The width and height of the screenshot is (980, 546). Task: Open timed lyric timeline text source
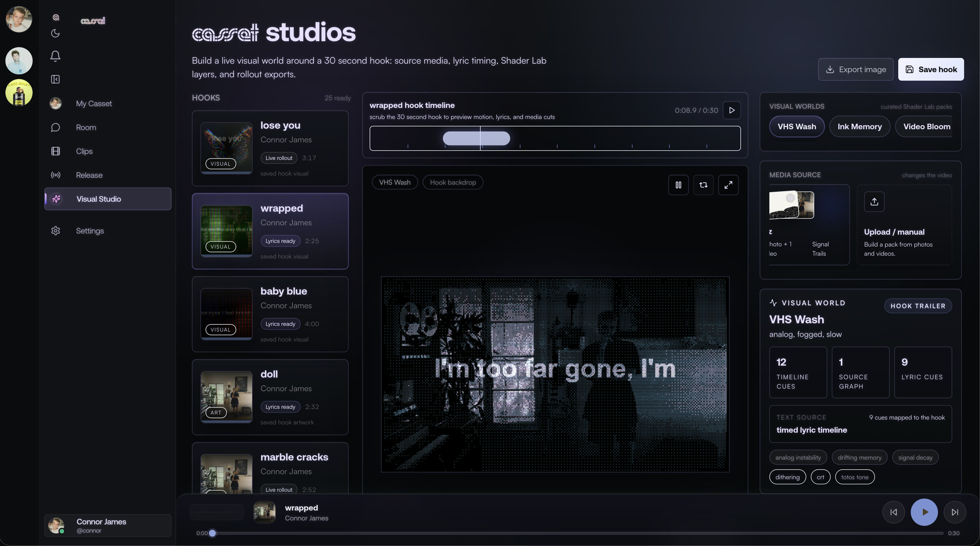tap(860, 424)
